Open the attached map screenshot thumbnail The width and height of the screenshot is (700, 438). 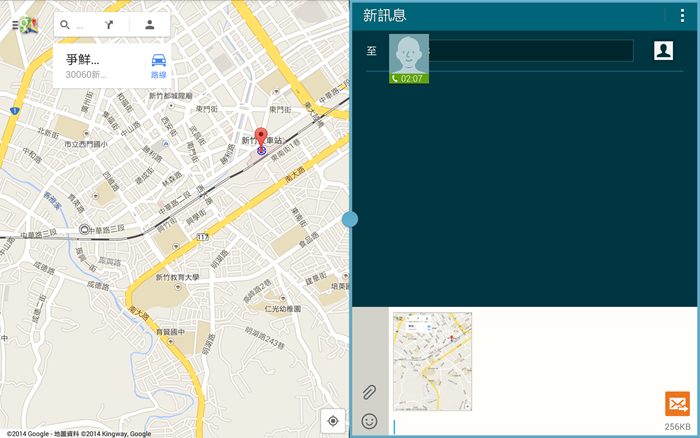432,361
